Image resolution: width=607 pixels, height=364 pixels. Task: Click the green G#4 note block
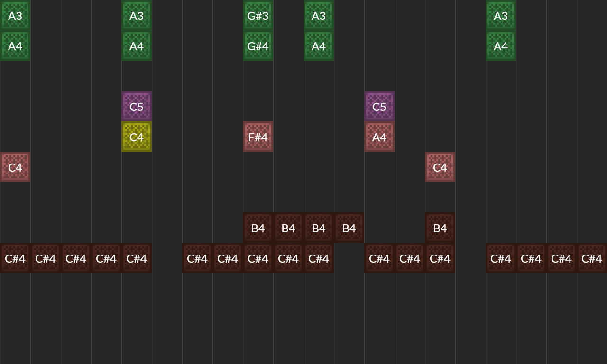pos(258,45)
